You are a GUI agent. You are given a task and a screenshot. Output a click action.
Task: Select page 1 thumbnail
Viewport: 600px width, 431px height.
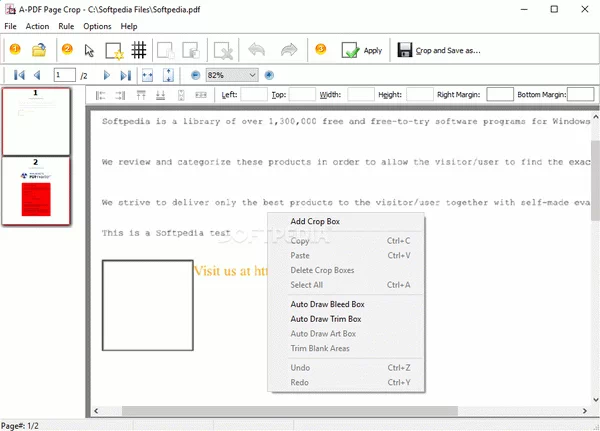pyautogui.click(x=36, y=122)
